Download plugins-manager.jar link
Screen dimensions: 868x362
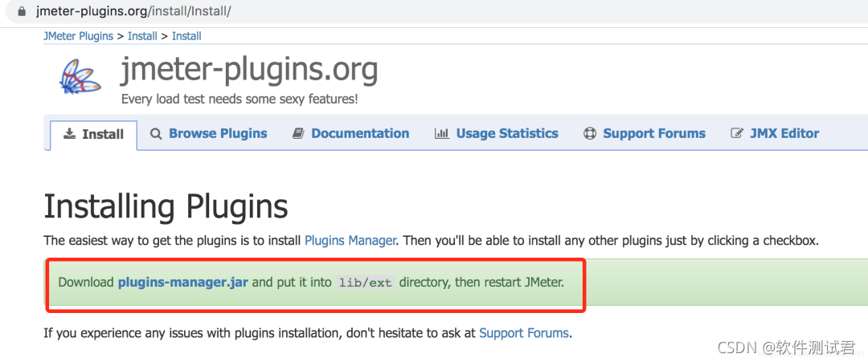[183, 283]
